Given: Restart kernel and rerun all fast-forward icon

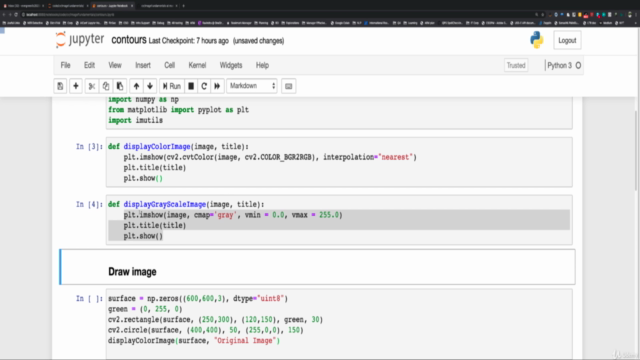Looking at the screenshot, I should click(217, 86).
